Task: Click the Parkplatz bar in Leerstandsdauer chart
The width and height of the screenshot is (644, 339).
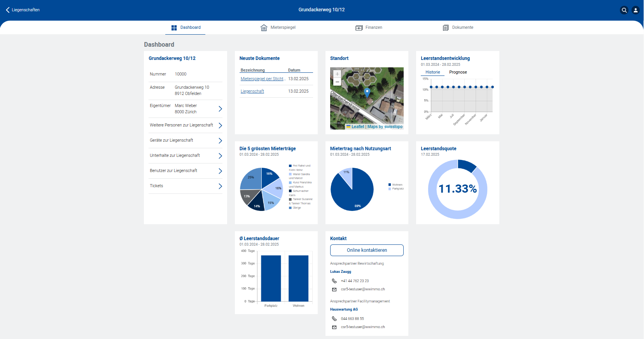Action: tap(271, 278)
